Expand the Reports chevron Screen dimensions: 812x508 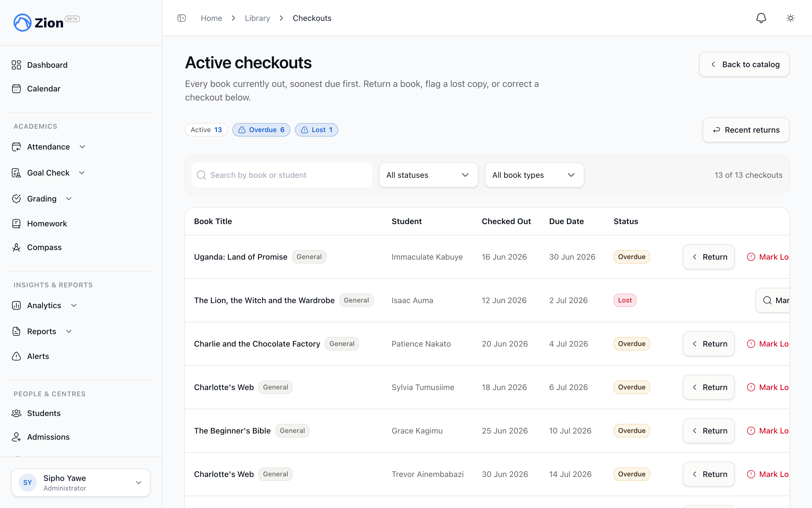click(x=69, y=331)
